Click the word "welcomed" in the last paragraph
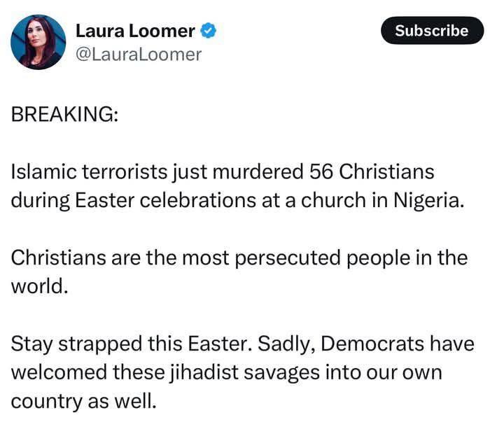The height and width of the screenshot is (429, 504). (x=59, y=372)
